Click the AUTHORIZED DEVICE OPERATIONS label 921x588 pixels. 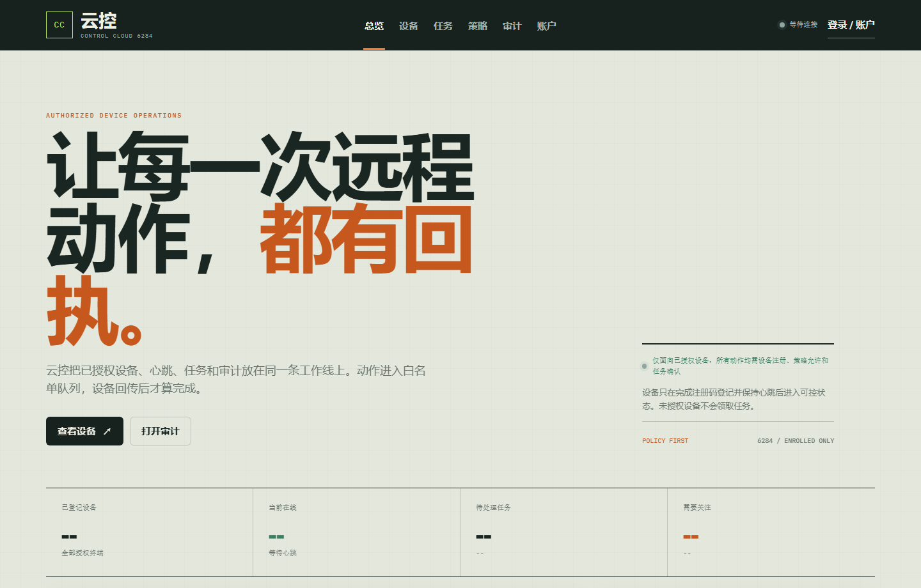coord(114,116)
